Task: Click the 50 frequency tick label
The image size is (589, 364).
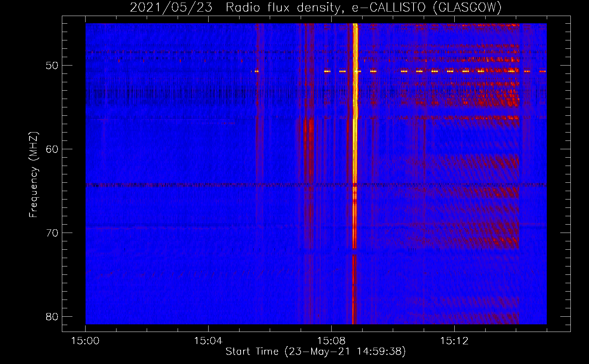Action: tap(52, 66)
